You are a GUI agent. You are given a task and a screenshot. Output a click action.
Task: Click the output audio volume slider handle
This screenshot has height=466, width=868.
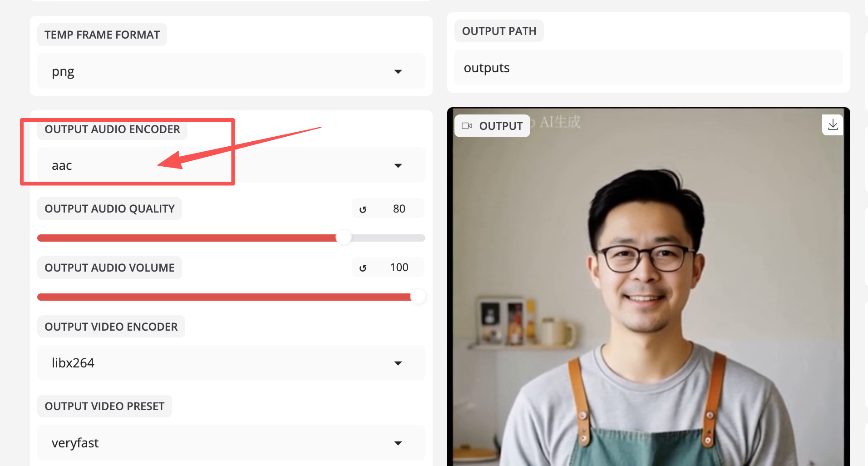click(x=418, y=297)
